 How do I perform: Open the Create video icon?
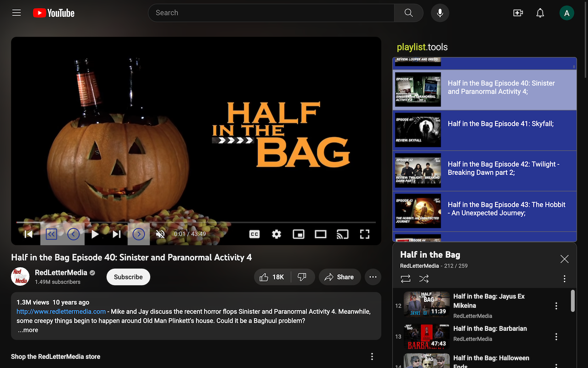pyautogui.click(x=518, y=13)
